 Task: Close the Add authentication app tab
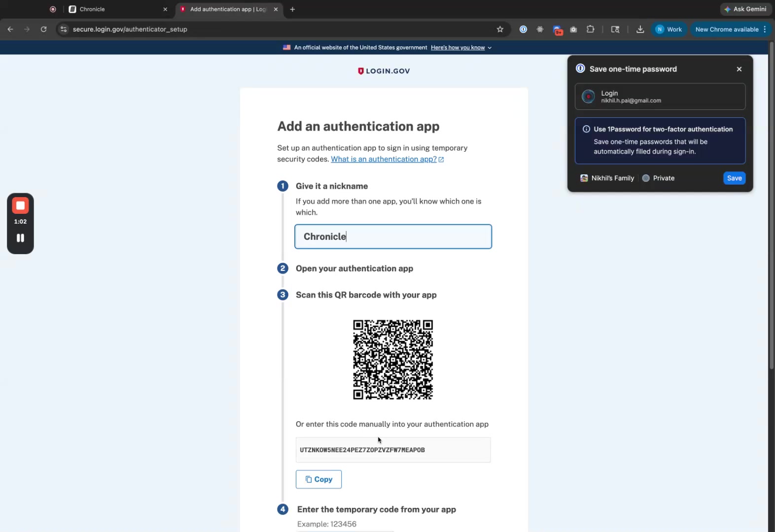[x=276, y=9]
